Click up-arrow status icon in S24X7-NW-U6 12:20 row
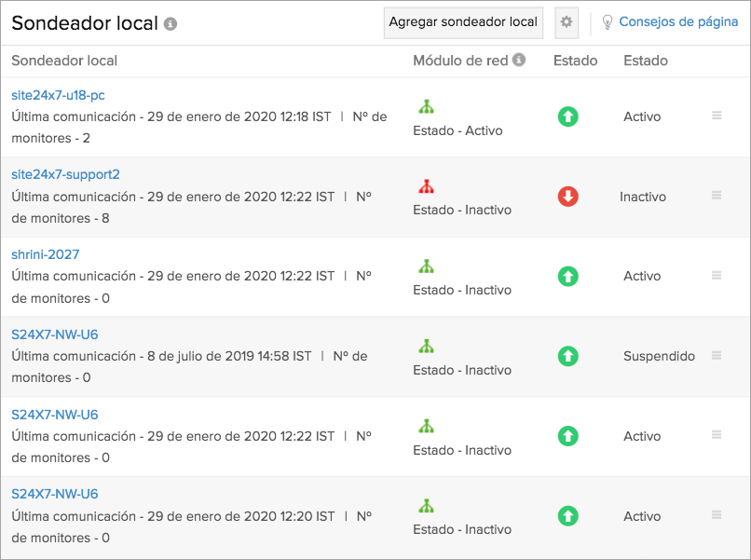 pyautogui.click(x=568, y=516)
